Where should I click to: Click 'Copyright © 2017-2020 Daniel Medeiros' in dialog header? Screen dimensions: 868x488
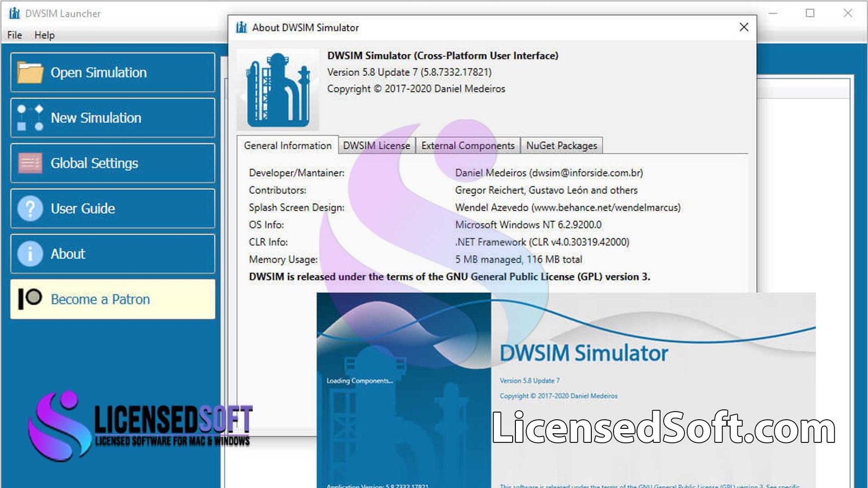(416, 88)
